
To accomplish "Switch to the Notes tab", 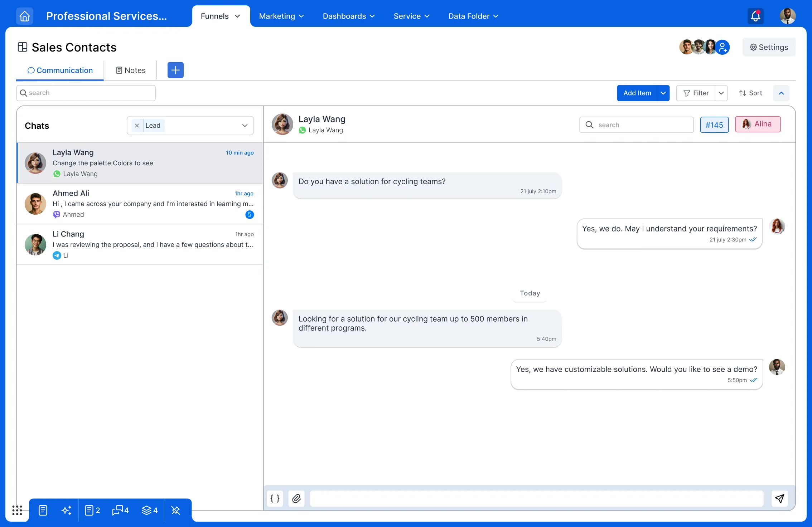I will (x=131, y=70).
